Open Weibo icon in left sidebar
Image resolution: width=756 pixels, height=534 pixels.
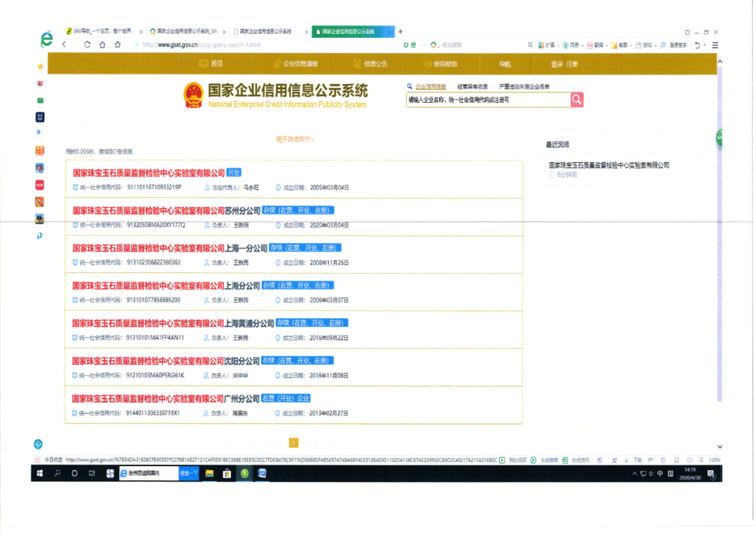pyautogui.click(x=40, y=83)
